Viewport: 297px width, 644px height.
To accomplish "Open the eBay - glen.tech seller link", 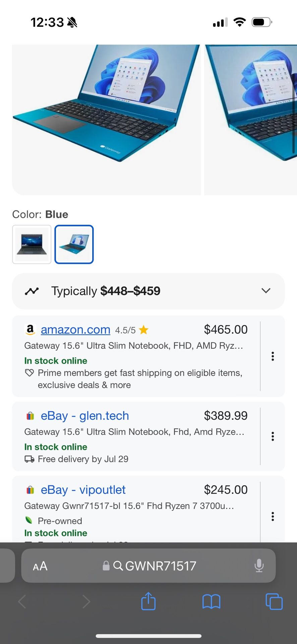I will [85, 416].
